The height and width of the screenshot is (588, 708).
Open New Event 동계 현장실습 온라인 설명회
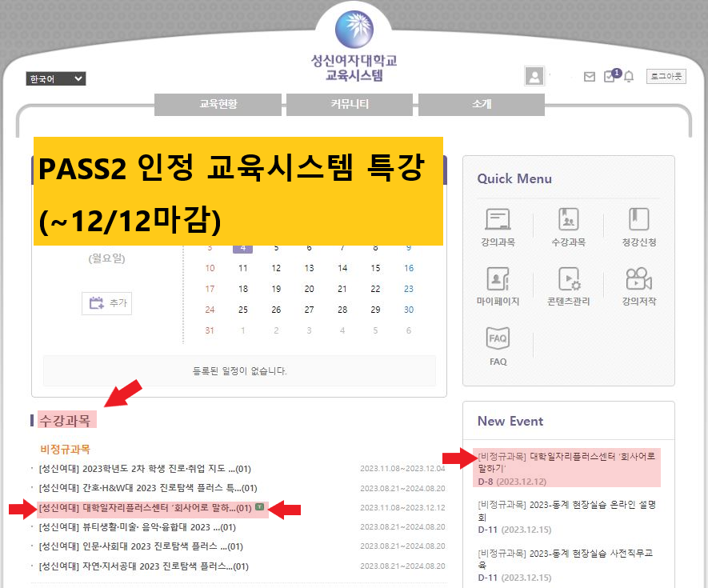567,510
